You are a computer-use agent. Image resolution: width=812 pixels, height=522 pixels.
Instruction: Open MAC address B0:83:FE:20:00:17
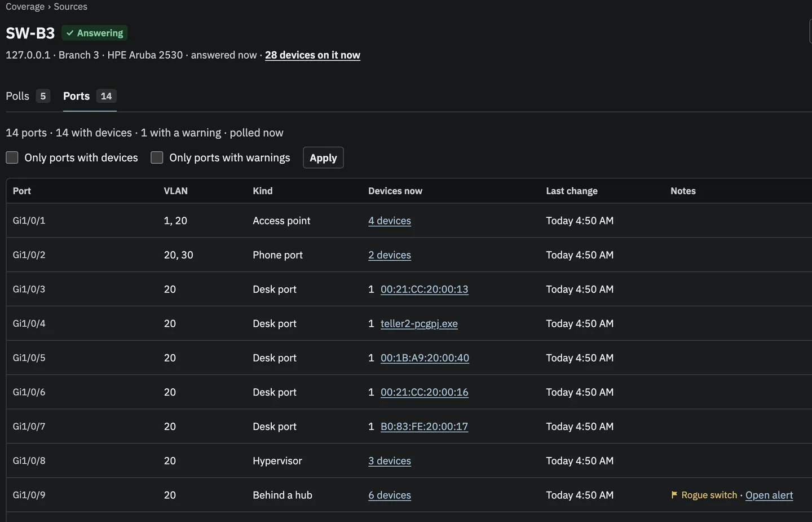click(425, 427)
